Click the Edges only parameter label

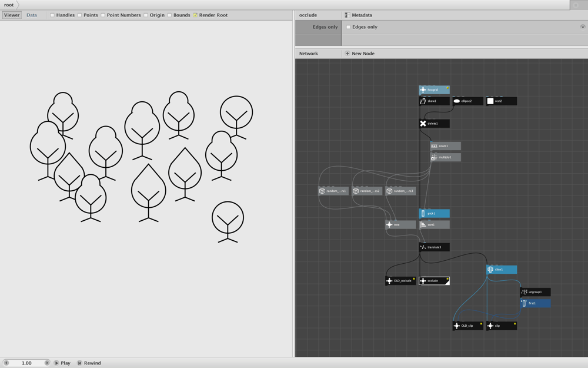325,27
